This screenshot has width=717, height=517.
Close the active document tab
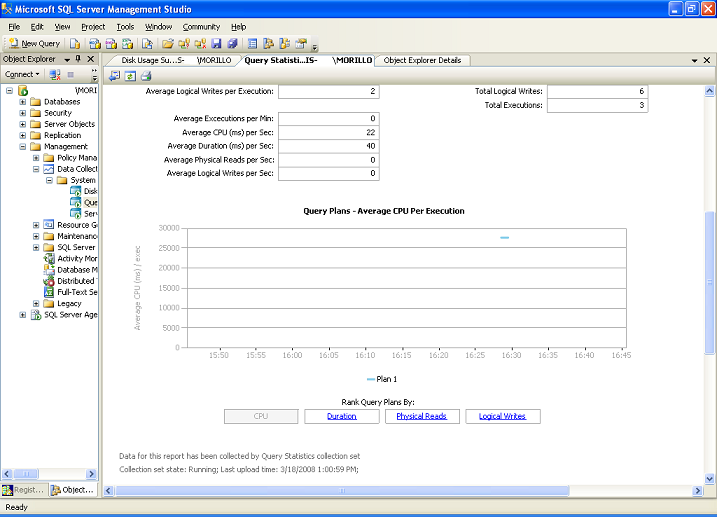(x=707, y=60)
